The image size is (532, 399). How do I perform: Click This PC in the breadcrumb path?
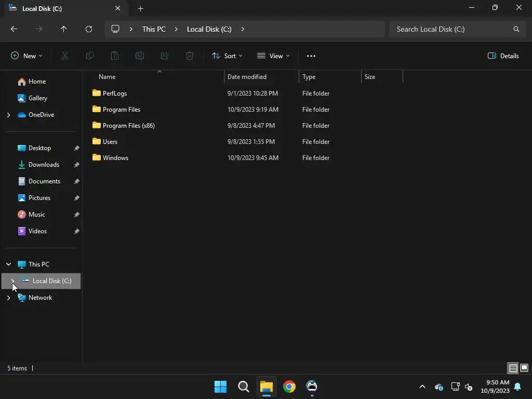point(154,29)
